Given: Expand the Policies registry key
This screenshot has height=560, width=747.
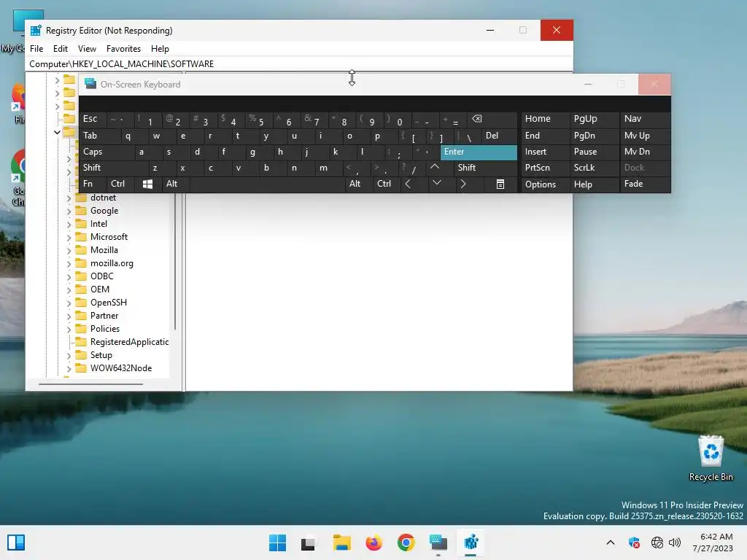Looking at the screenshot, I should pos(69,329).
